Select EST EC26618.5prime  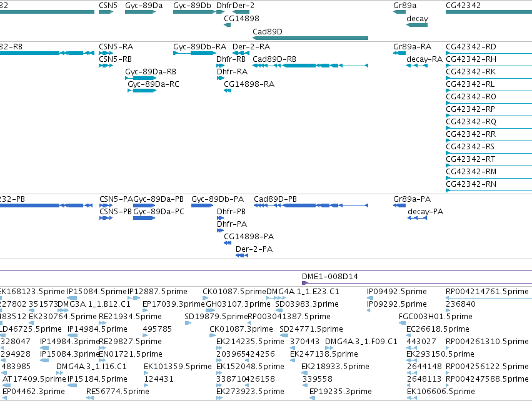438,329
